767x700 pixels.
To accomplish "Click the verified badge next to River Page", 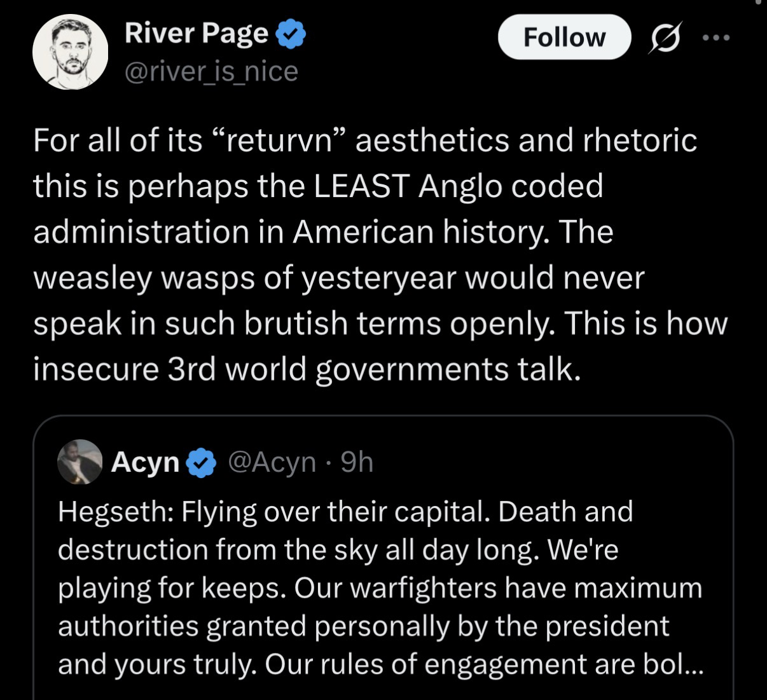I will coord(292,34).
